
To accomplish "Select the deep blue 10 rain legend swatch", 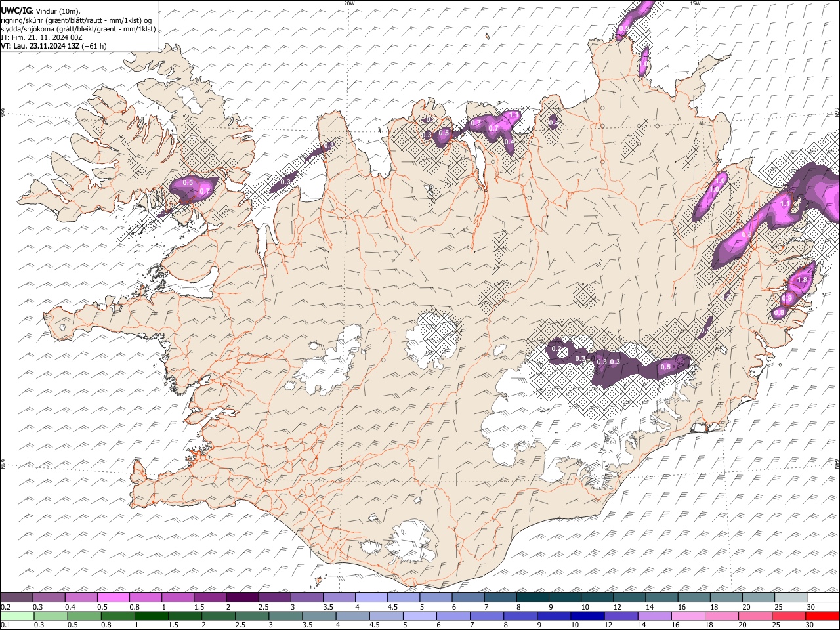I will [x=587, y=616].
